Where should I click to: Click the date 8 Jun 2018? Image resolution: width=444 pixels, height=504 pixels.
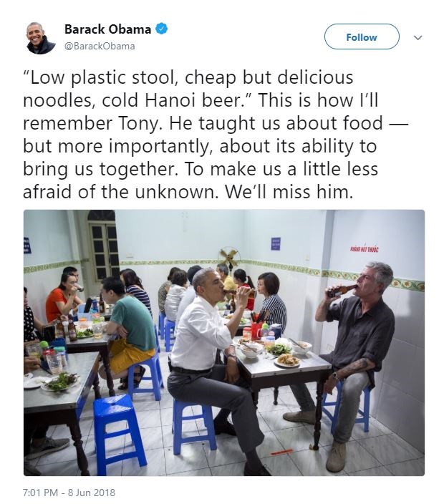[x=91, y=493]
